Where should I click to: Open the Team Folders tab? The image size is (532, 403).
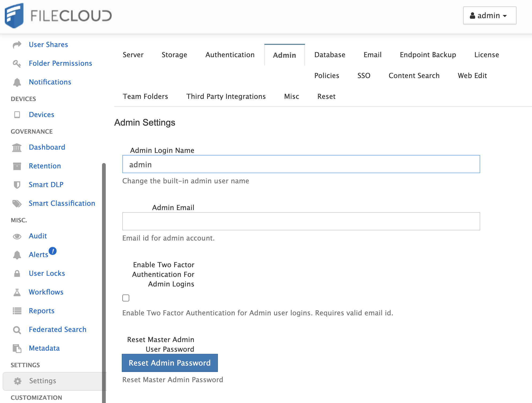tap(145, 96)
